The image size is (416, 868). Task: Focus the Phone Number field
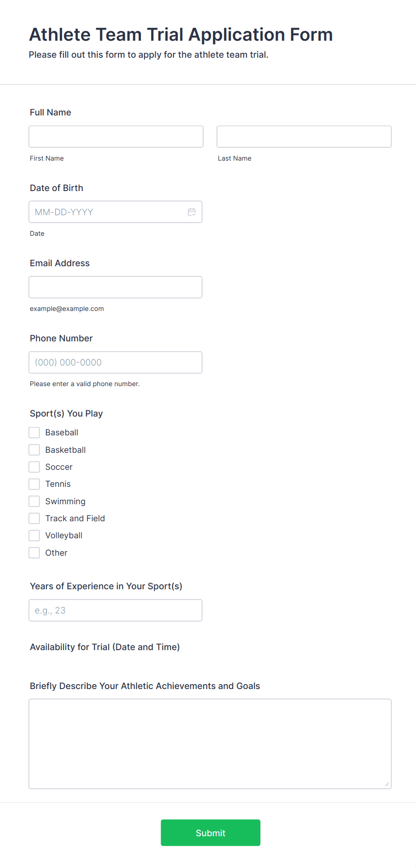pos(115,362)
